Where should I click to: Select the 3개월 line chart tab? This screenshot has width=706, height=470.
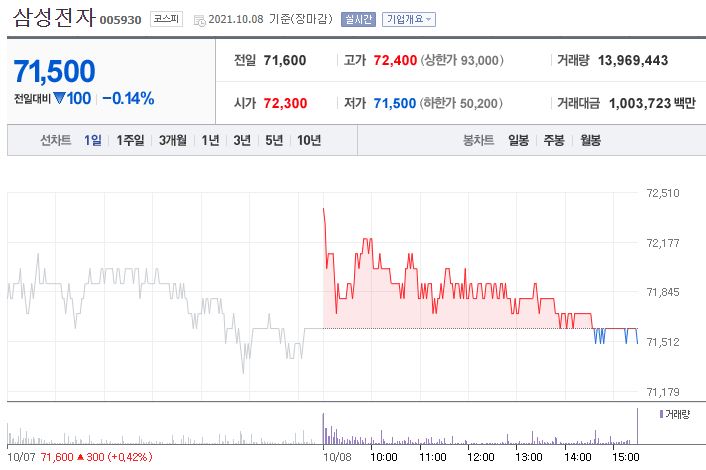[x=172, y=140]
